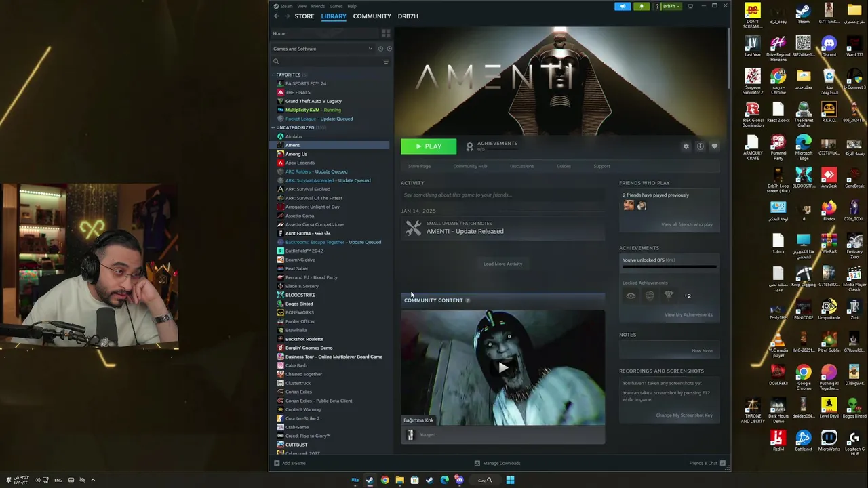This screenshot has height=488, width=868.
Task: Open the Games menu
Action: [x=336, y=6]
